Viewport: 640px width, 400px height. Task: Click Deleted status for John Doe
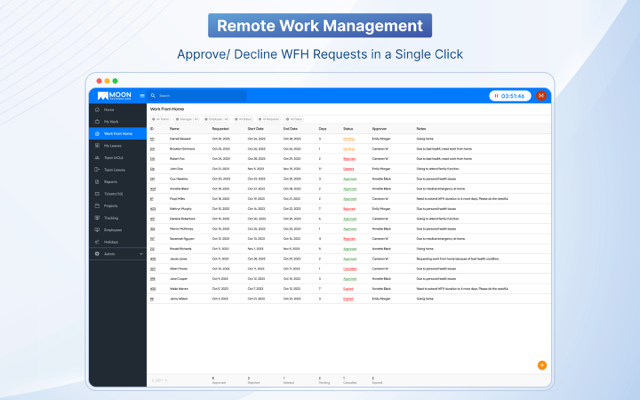click(348, 169)
